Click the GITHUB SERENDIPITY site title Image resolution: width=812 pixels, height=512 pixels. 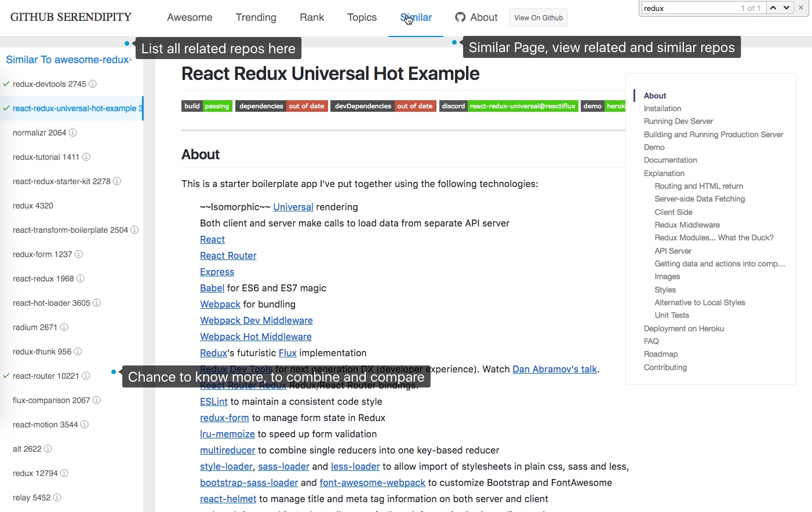point(71,17)
